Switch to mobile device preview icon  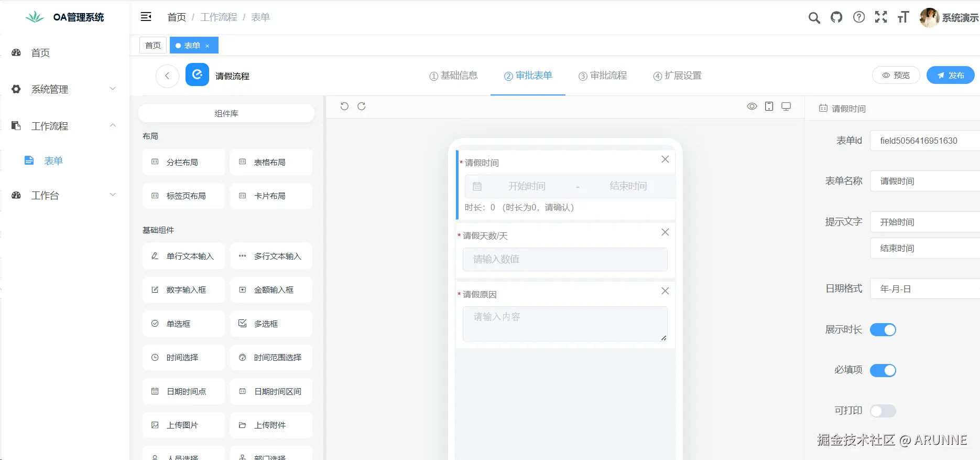(769, 106)
